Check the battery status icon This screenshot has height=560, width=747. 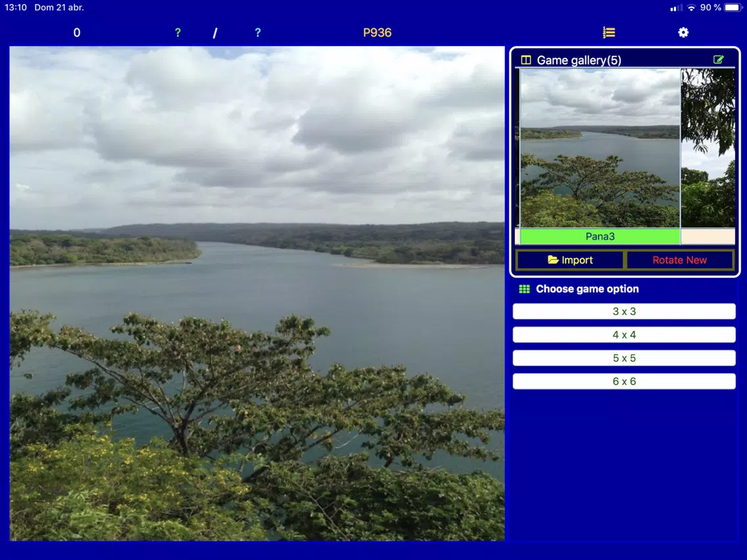[733, 8]
